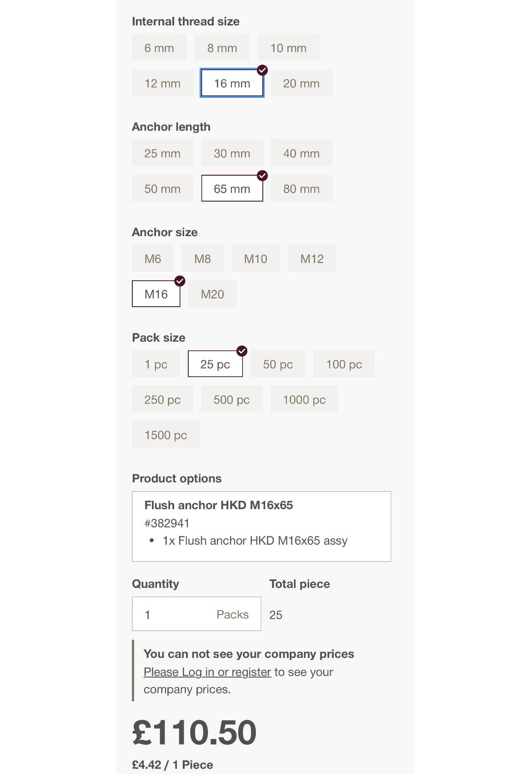The image size is (532, 774).
Task: Choose 80 mm anchor length
Action: (301, 189)
